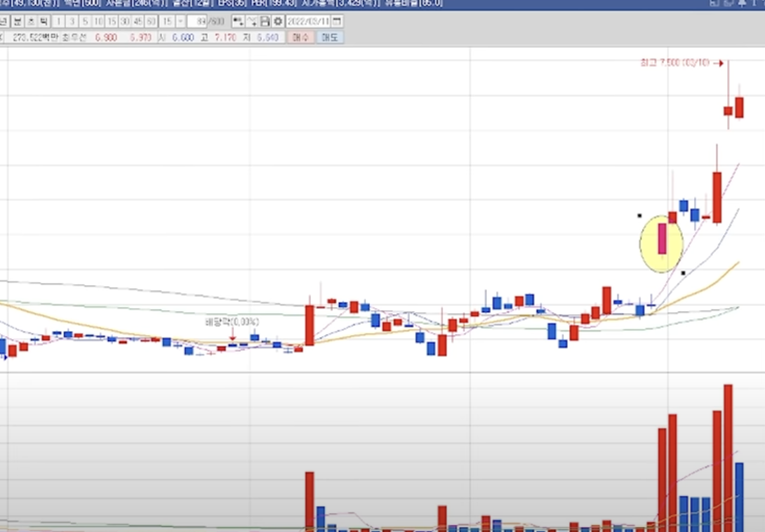Image resolution: width=765 pixels, height=532 pixels.
Task: Click the best bid price 6,900
Action: (x=106, y=38)
